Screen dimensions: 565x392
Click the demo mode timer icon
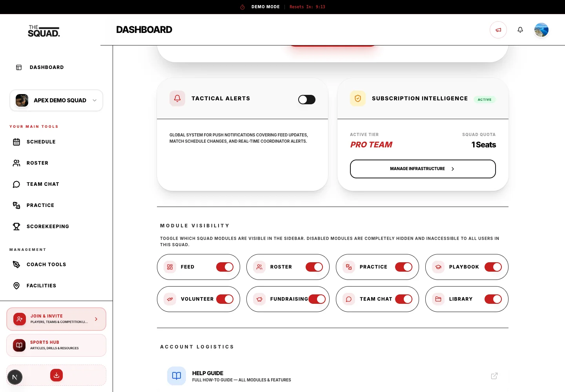[242, 7]
